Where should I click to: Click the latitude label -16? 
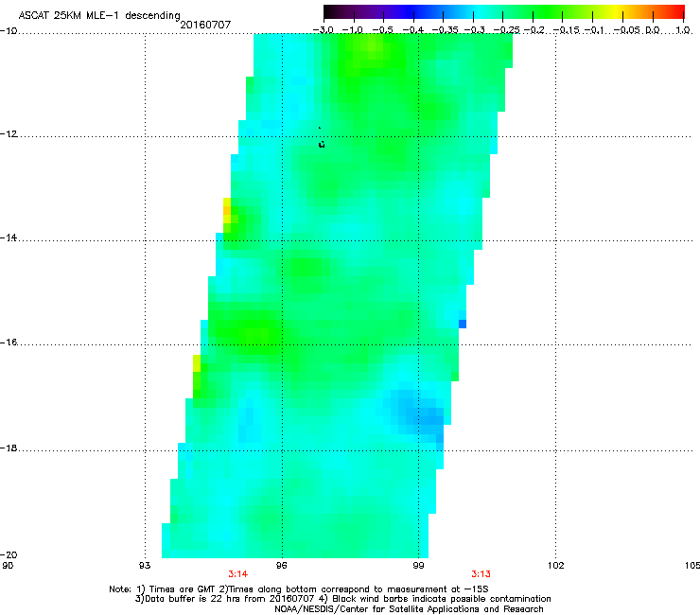9,343
